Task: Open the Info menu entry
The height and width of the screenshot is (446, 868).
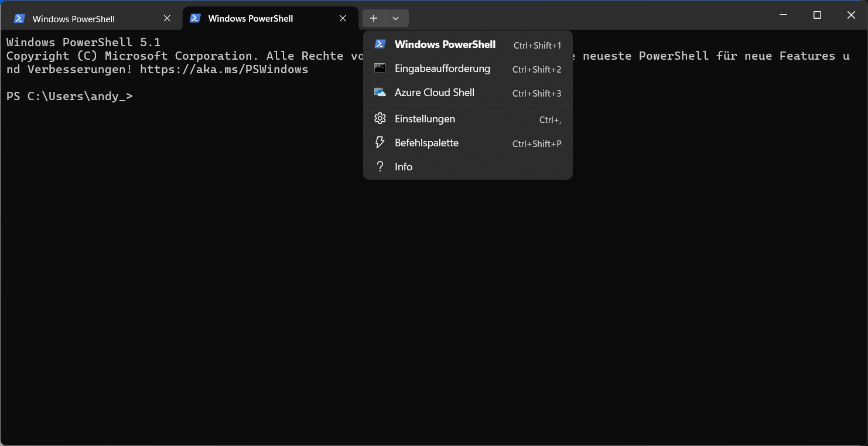Action: (x=468, y=167)
